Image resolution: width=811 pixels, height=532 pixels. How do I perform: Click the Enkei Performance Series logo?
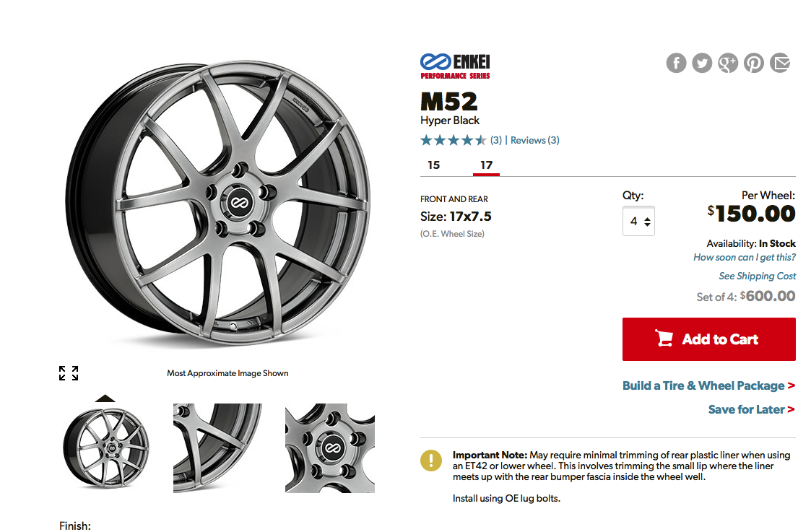(455, 66)
